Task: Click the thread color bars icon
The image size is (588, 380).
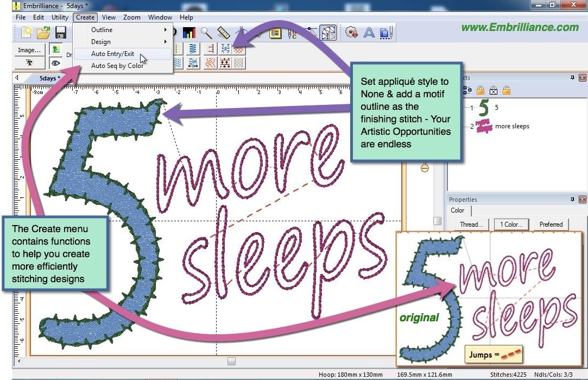Action: coord(189,33)
